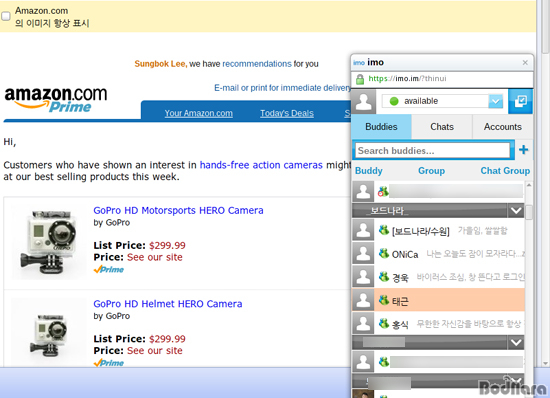
Task: Click the Amazon.com Prime logo
Action: tap(55, 100)
